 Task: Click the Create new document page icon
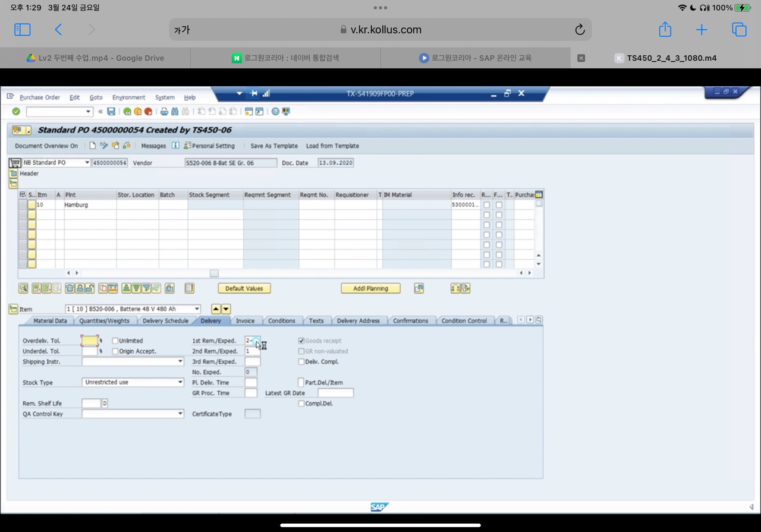(x=93, y=146)
